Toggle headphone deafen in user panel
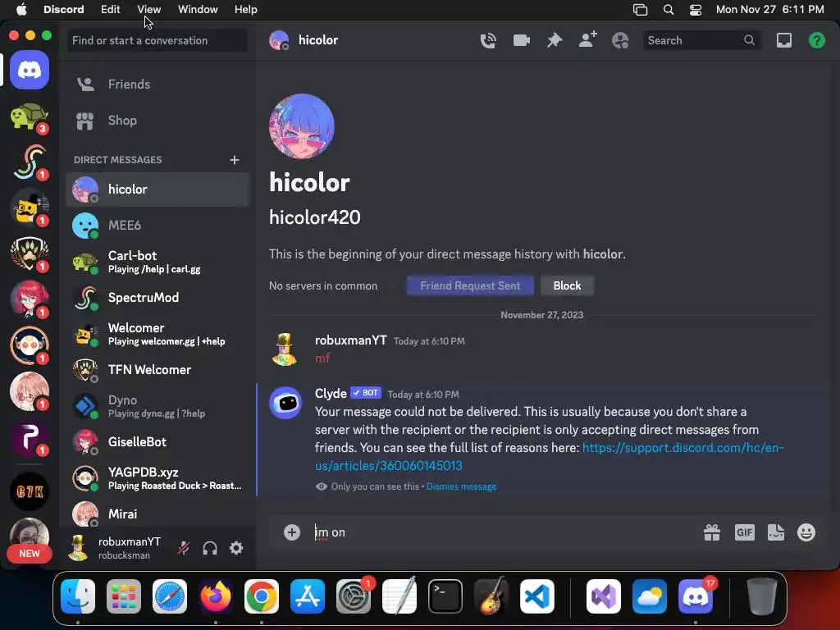This screenshot has height=630, width=840. (x=210, y=548)
